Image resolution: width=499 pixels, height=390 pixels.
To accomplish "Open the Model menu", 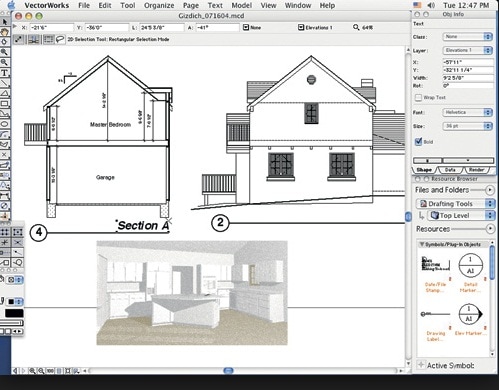I will (242, 5).
